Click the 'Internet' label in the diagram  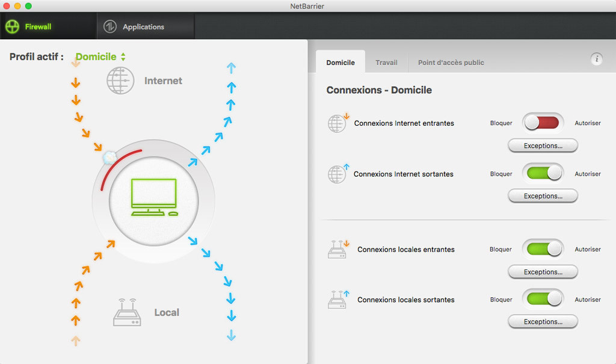163,81
